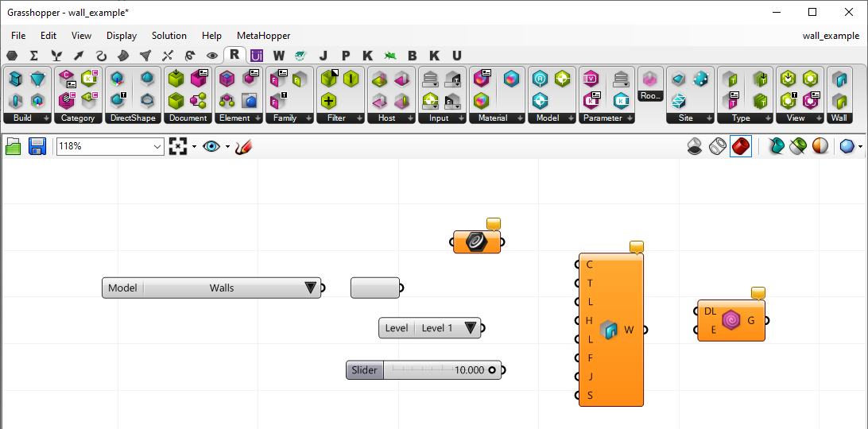Viewport: 868px width, 429px height.
Task: Open the Level 1 dropdown selector
Action: coord(471,328)
